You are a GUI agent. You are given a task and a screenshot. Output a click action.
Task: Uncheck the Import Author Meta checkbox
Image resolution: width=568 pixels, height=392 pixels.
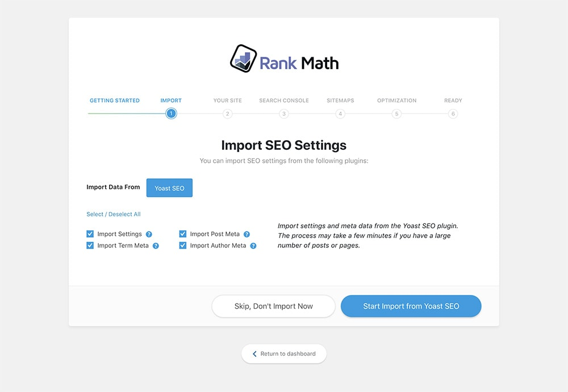coord(183,246)
